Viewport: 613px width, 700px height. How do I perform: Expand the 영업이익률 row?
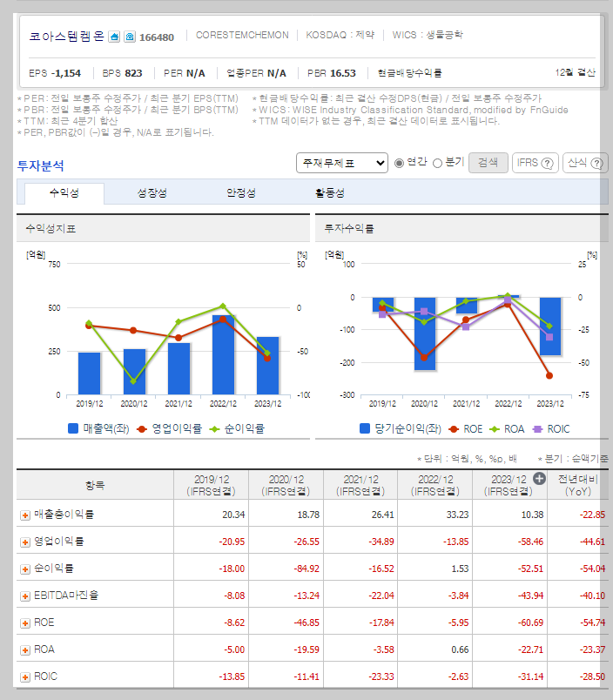25,542
